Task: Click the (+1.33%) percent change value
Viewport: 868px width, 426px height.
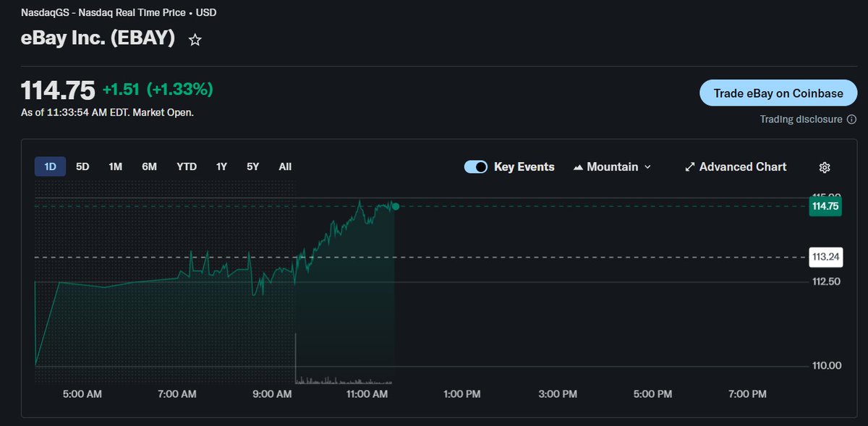Action: click(x=180, y=90)
